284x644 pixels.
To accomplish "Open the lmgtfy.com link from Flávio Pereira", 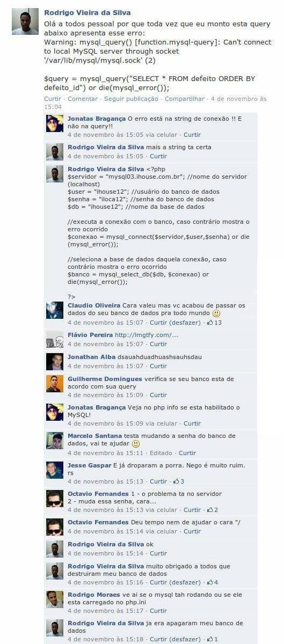I will [147, 335].
